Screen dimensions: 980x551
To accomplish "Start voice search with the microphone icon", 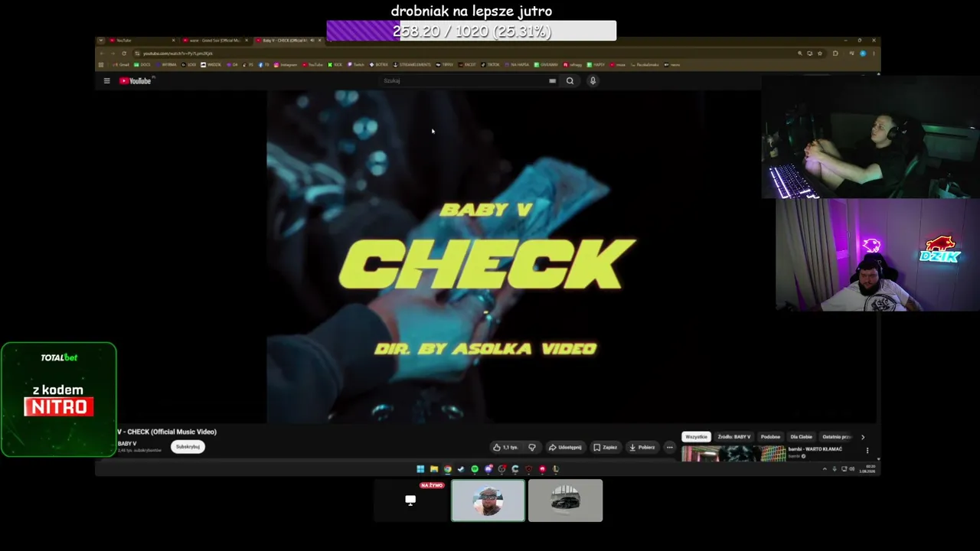I will (x=593, y=80).
